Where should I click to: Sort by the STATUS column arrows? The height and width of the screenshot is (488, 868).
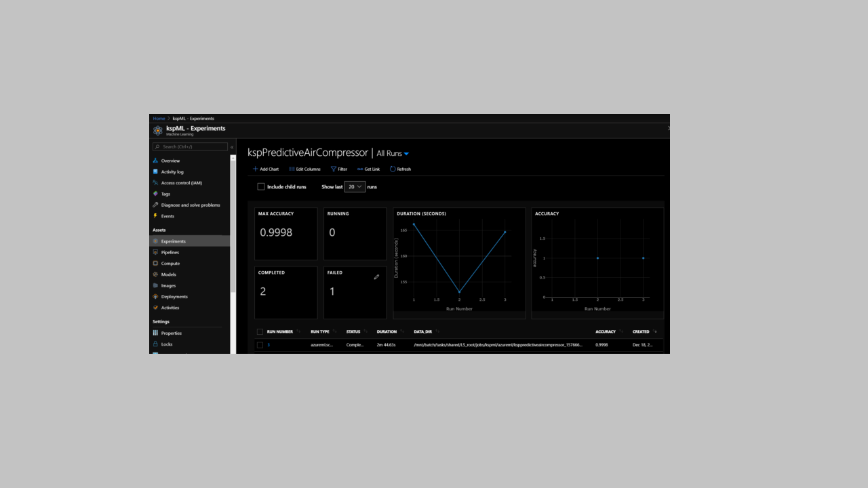point(366,331)
